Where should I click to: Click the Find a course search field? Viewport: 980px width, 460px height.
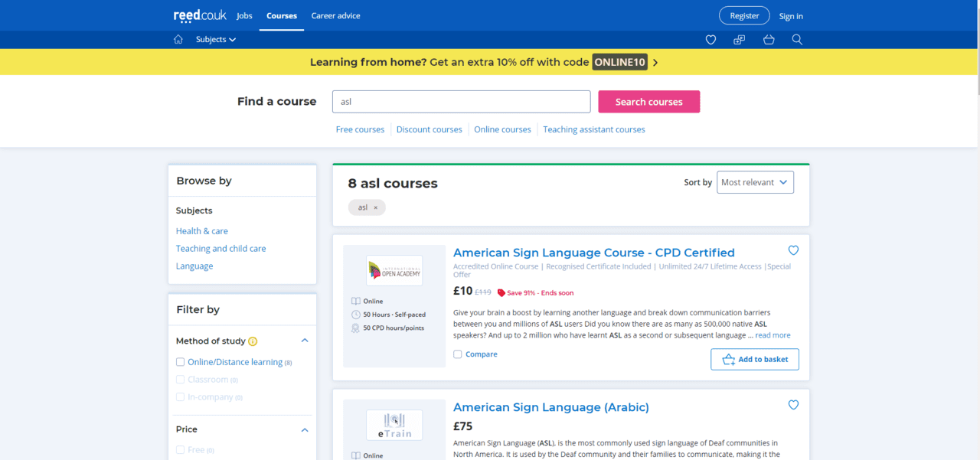(461, 102)
